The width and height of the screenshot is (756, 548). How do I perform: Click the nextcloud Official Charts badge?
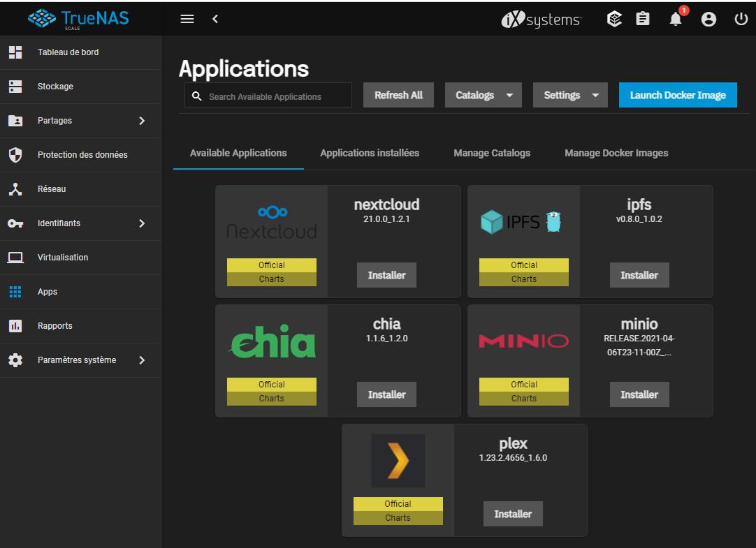pyautogui.click(x=271, y=272)
